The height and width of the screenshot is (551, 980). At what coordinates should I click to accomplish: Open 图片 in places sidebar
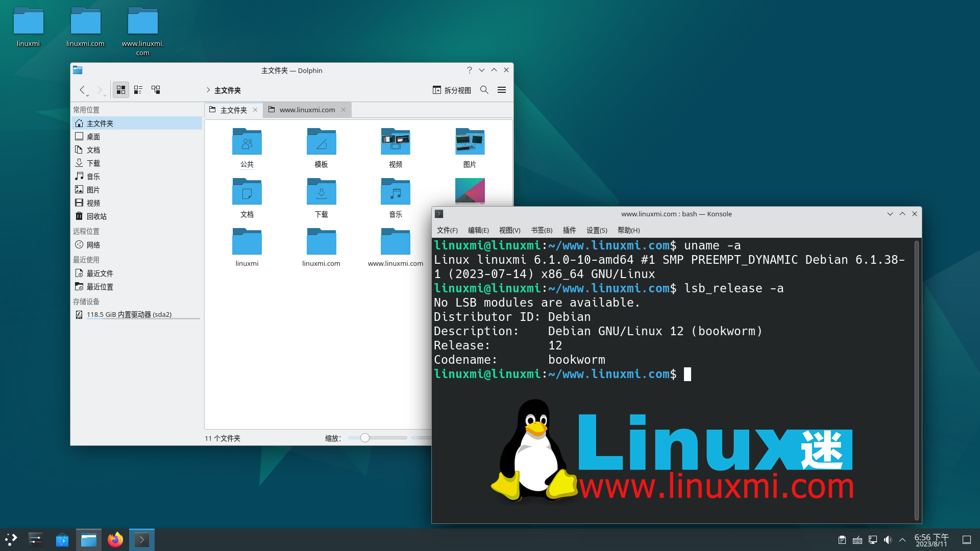click(x=137, y=189)
